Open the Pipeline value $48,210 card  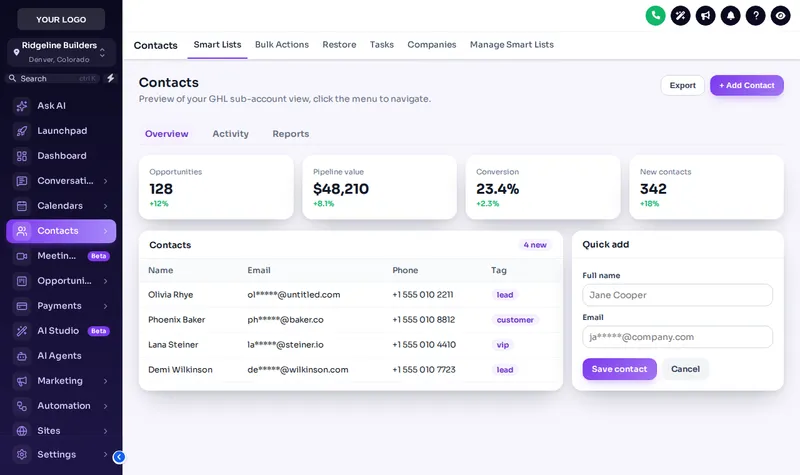pyautogui.click(x=380, y=187)
